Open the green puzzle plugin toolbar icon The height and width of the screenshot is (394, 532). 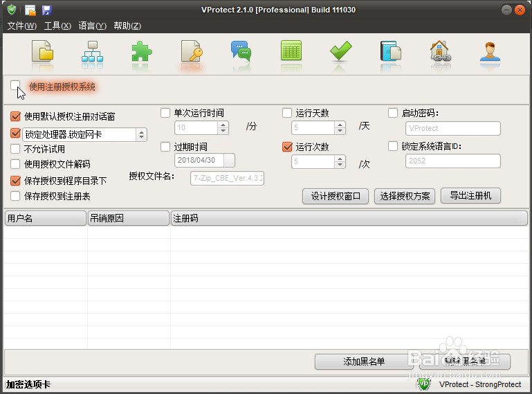142,51
